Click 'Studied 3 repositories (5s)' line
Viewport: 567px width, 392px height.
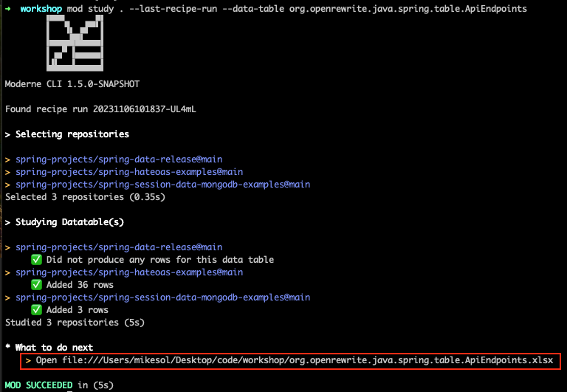(x=75, y=323)
